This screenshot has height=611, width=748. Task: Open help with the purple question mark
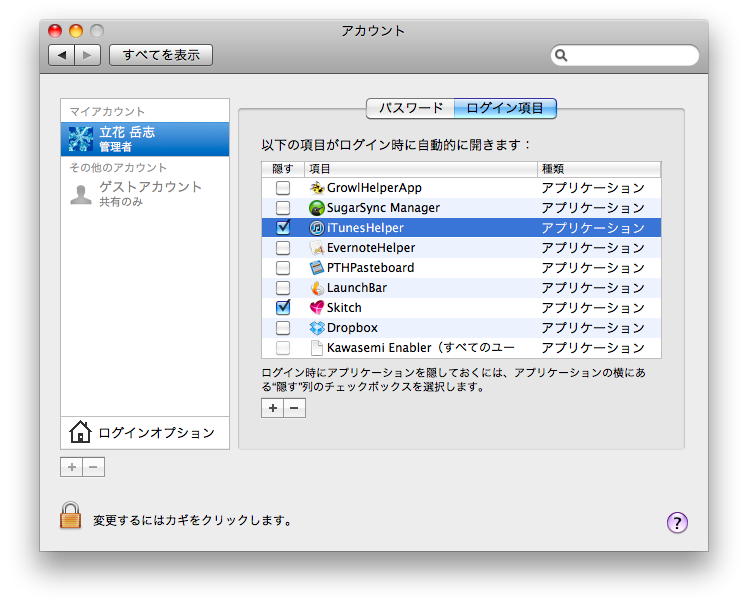(677, 522)
